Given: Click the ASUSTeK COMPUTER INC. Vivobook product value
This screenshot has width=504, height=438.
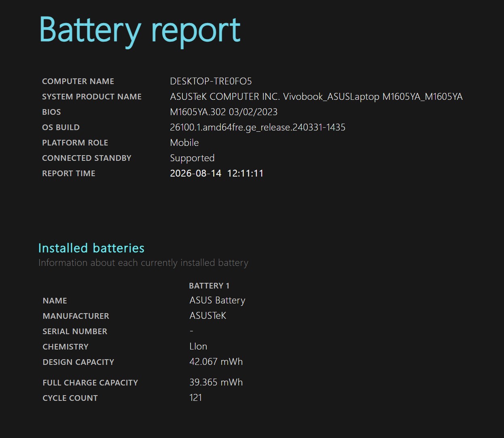Looking at the screenshot, I should [x=316, y=97].
